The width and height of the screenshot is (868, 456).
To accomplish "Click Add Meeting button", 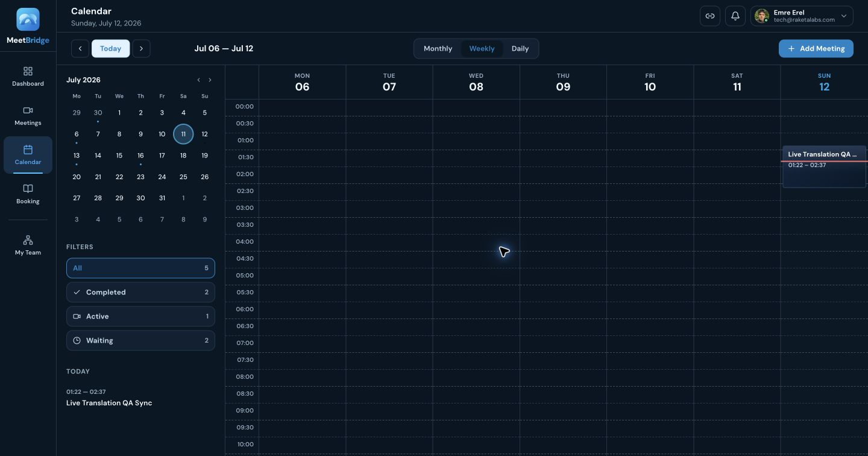I will pyautogui.click(x=816, y=48).
